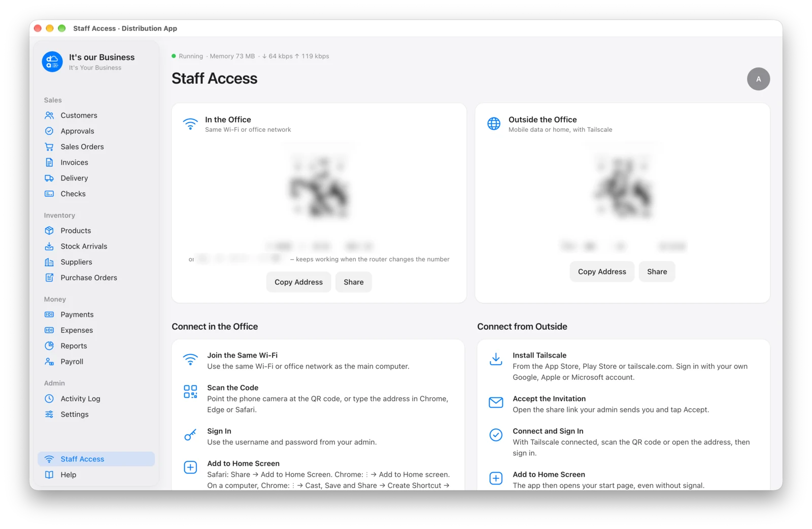Go to the Customers page
Viewport: 812px width, 529px height.
[96, 115]
